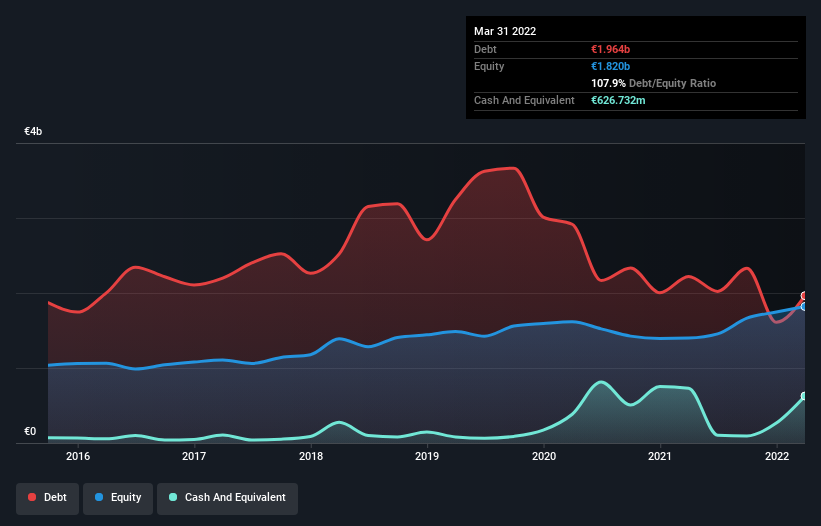Click the 2021 x-axis label
The height and width of the screenshot is (526, 821).
660,456
